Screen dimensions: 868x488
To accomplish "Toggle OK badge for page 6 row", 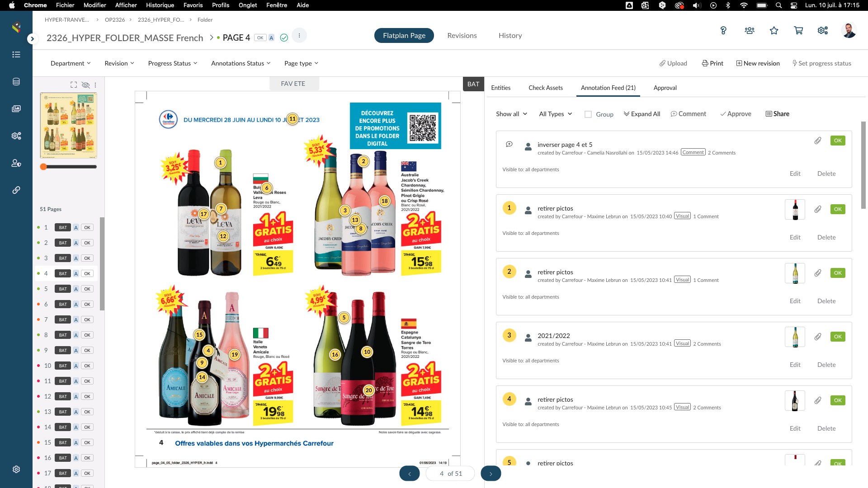I will click(87, 304).
